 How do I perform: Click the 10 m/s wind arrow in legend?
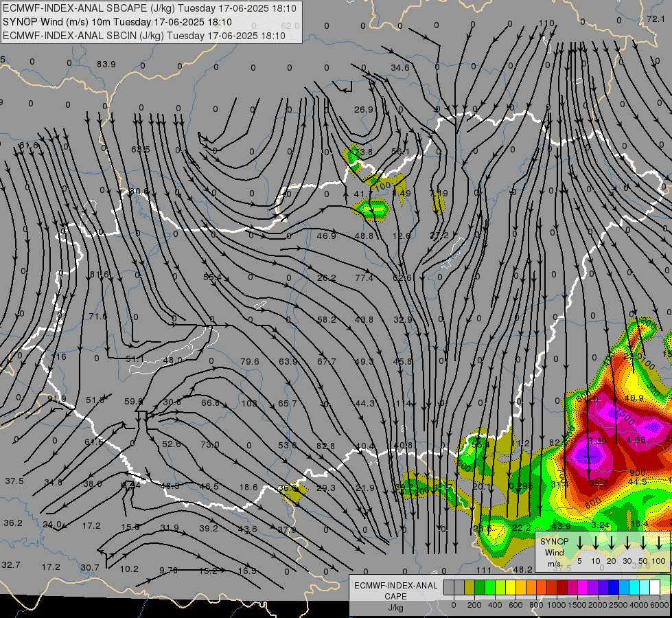(596, 543)
